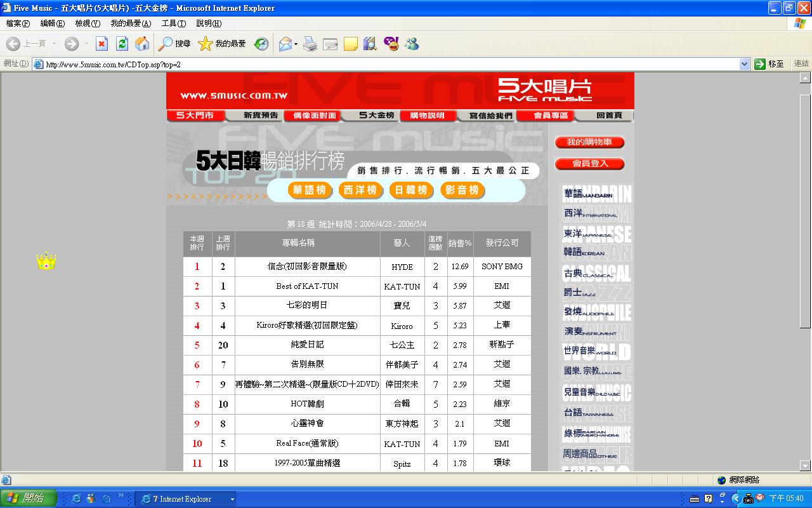Viewport: 812px width, 508px height.
Task: Open the 5大門市 navigation tab
Action: (195, 116)
